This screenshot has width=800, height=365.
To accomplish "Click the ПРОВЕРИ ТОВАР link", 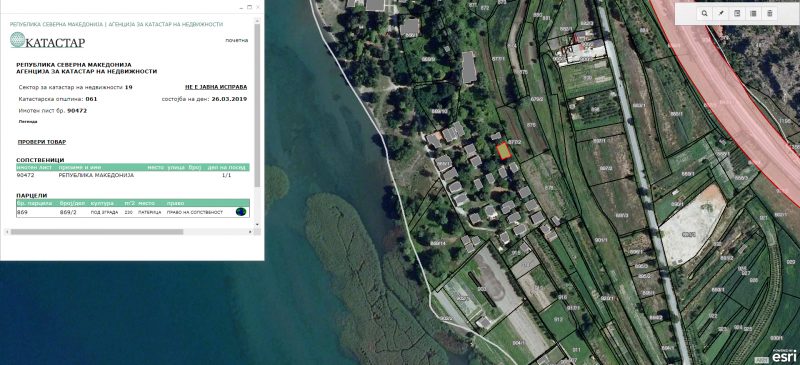I will (42, 142).
